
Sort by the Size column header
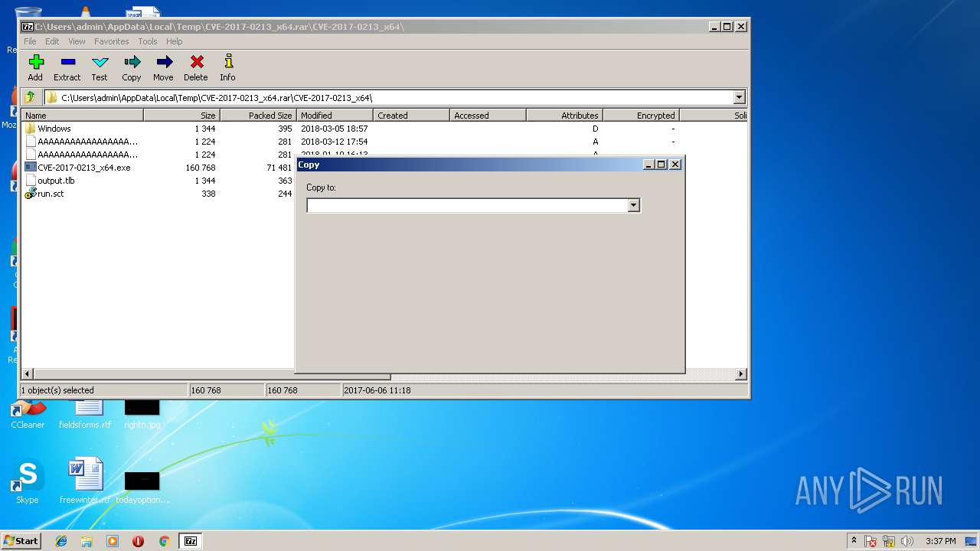(x=181, y=116)
